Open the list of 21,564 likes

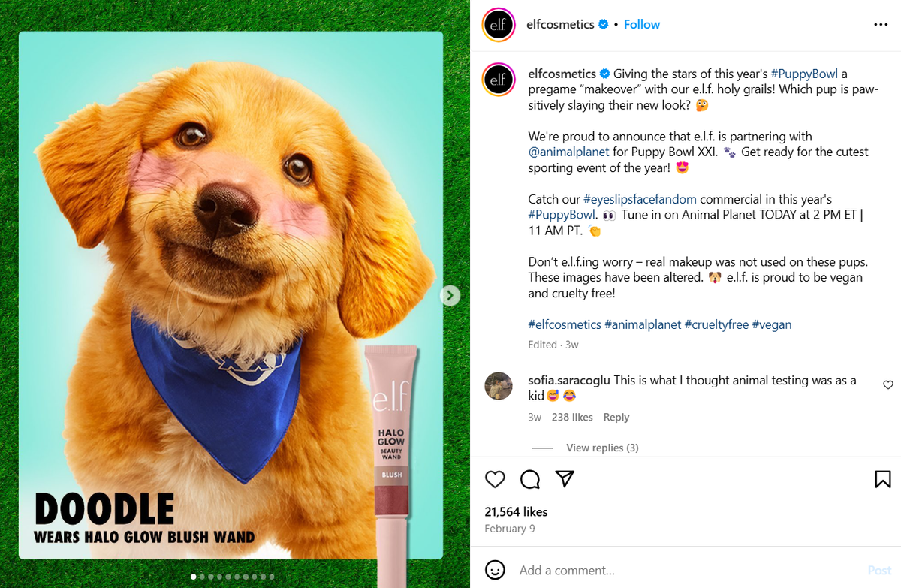pyautogui.click(x=516, y=511)
